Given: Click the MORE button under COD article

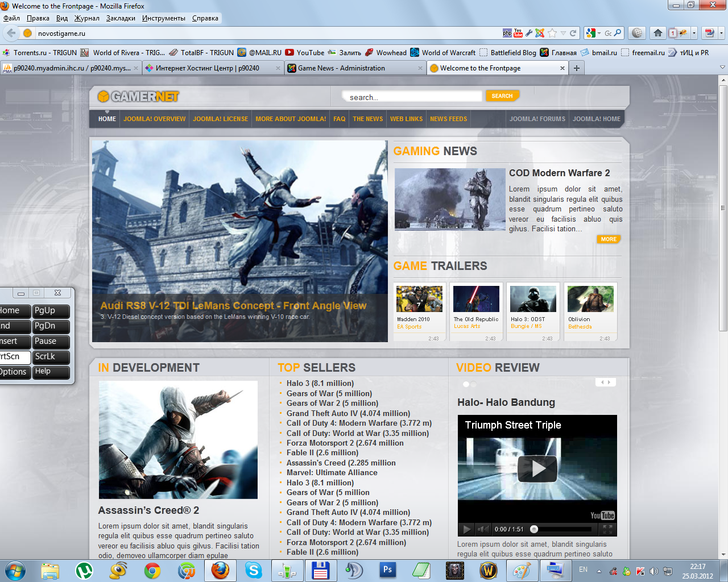Looking at the screenshot, I should point(609,239).
